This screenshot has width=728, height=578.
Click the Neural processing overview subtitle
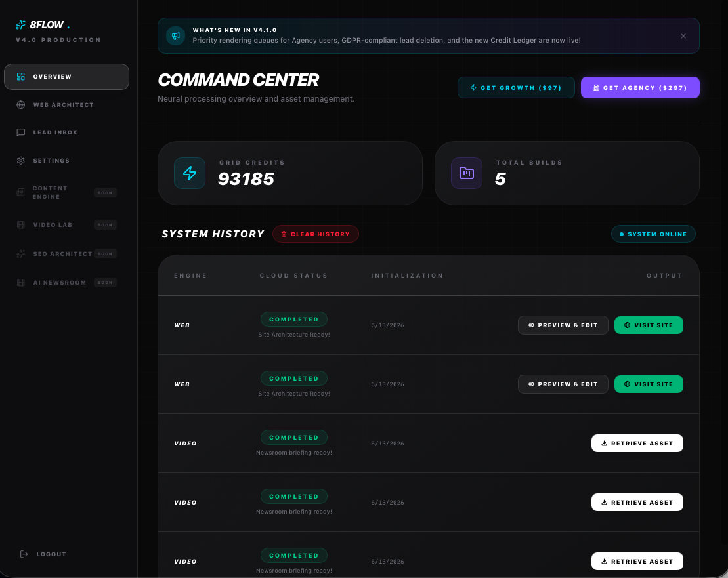click(x=256, y=99)
